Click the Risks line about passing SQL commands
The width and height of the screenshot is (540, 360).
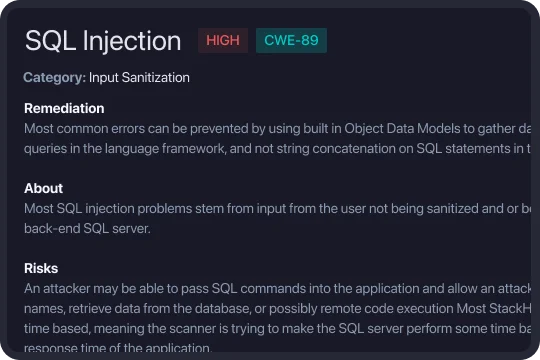click(277, 289)
